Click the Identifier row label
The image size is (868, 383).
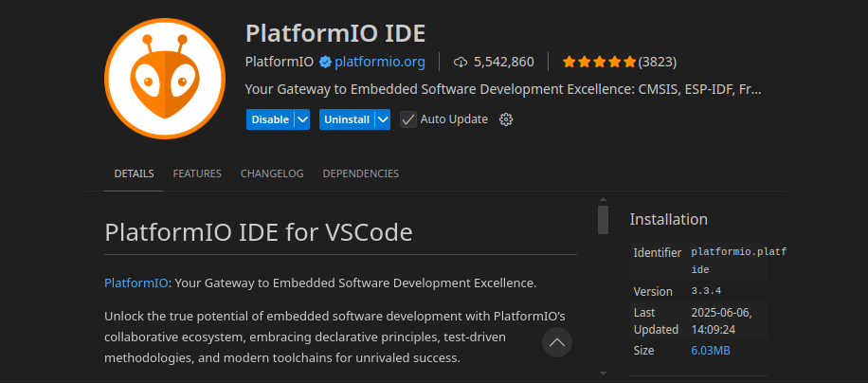pyautogui.click(x=658, y=253)
